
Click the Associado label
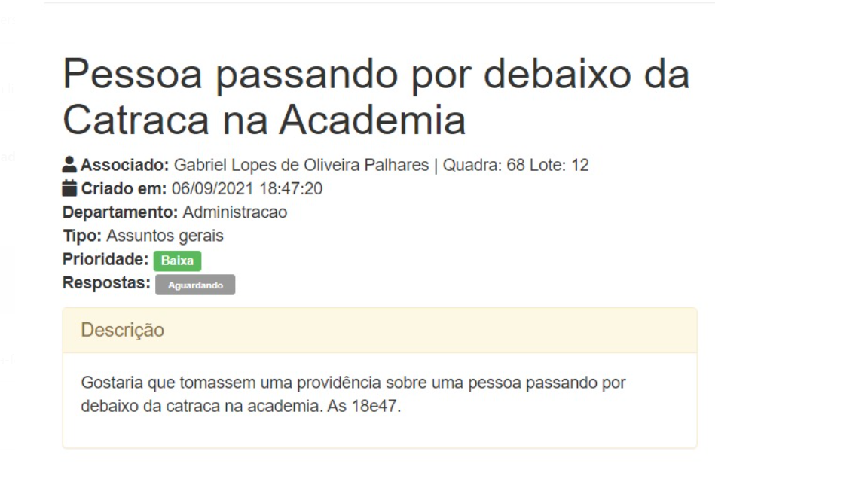pos(125,165)
